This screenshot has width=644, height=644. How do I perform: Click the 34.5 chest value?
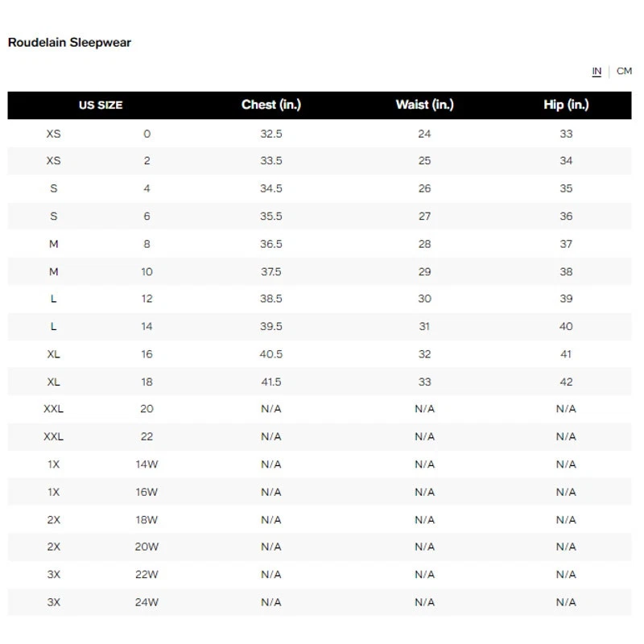[x=271, y=188]
